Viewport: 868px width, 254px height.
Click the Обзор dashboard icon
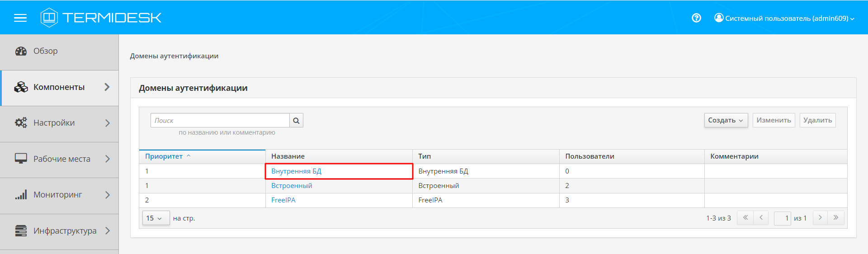[21, 51]
